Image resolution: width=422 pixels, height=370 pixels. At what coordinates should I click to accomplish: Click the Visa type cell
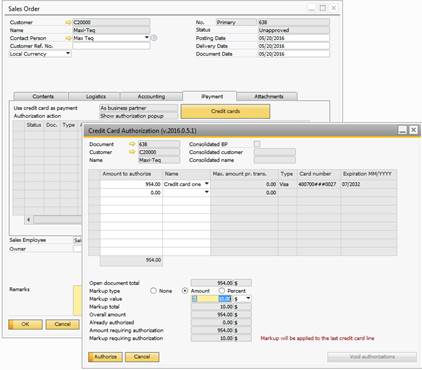click(x=287, y=184)
